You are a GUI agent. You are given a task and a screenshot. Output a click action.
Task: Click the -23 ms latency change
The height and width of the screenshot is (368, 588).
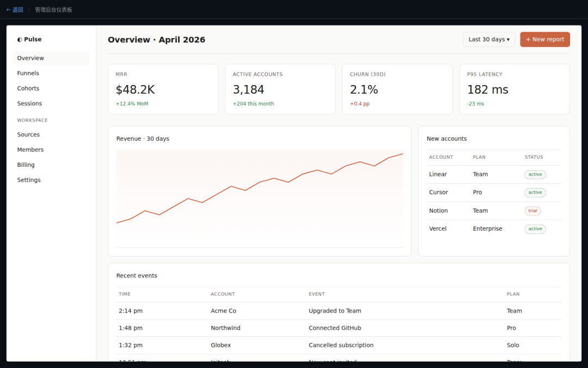tap(475, 104)
